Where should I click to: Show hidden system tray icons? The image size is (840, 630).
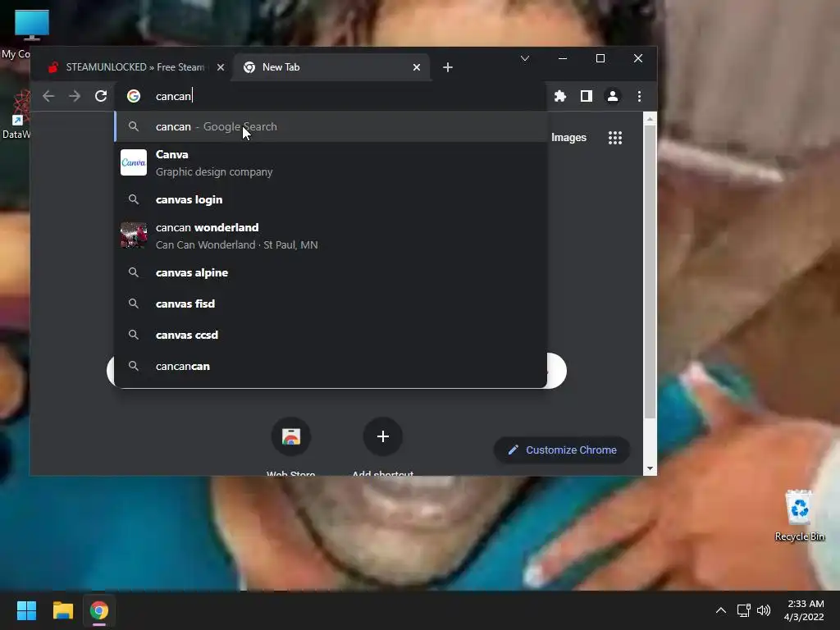point(721,610)
